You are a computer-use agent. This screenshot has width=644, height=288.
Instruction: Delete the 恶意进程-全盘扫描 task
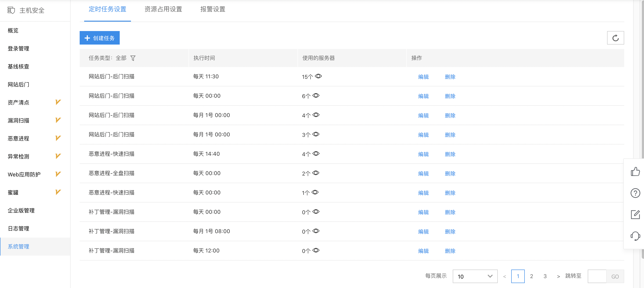[450, 173]
